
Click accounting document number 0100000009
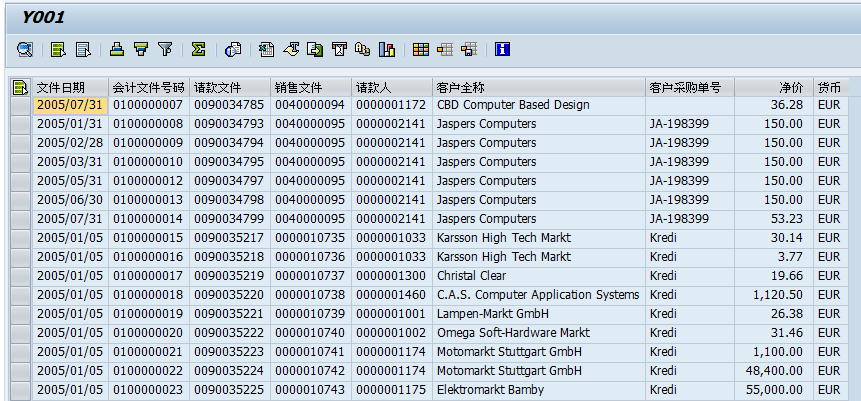pos(148,143)
